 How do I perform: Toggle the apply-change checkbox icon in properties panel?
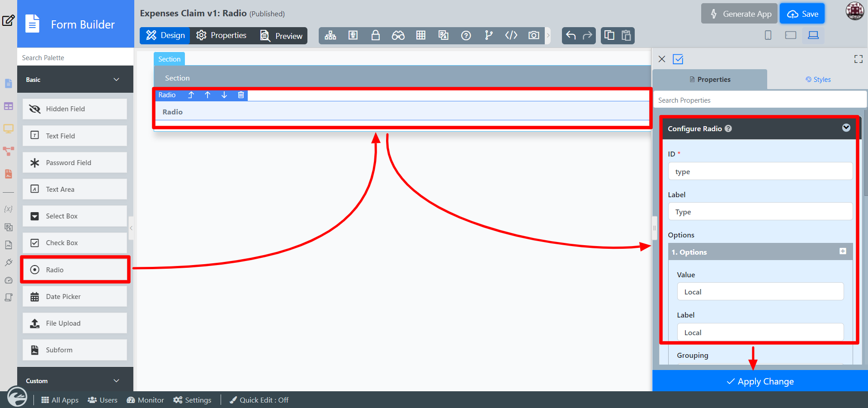[x=678, y=59]
